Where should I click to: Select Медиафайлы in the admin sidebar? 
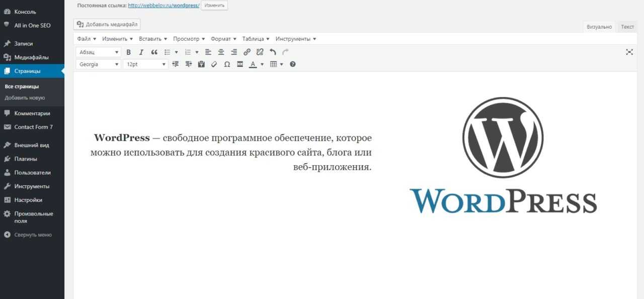pyautogui.click(x=32, y=57)
